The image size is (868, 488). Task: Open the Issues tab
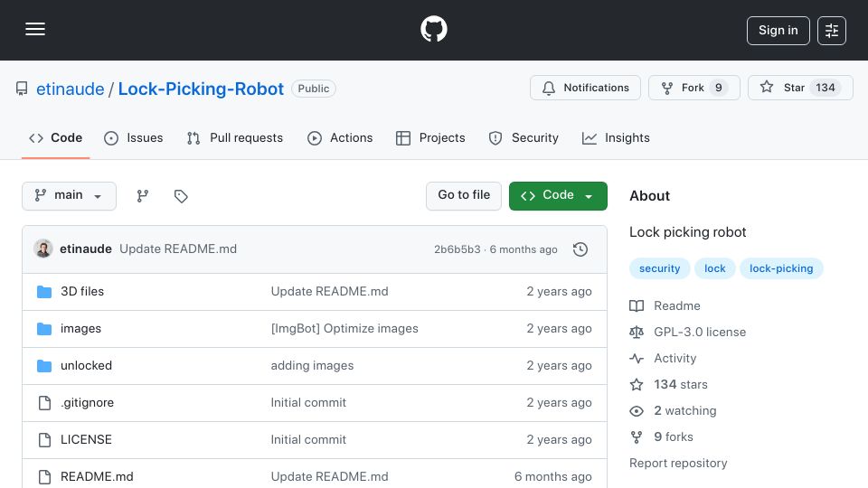tap(134, 137)
